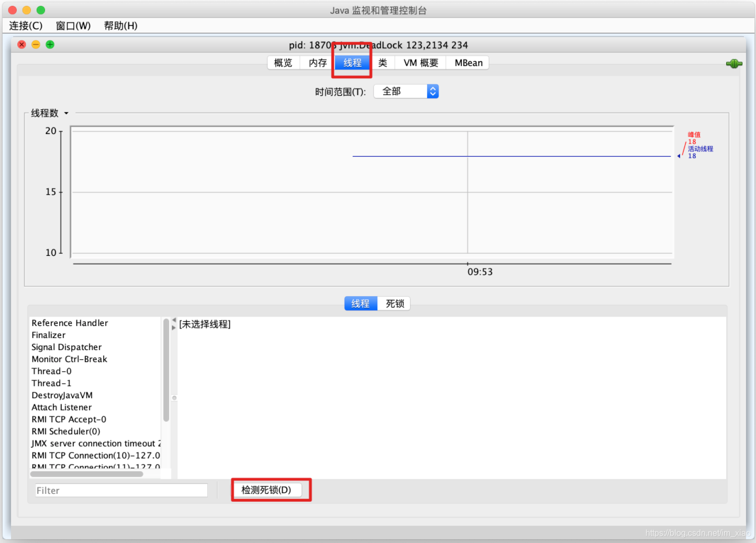Focus the Filter input field

coord(121,490)
